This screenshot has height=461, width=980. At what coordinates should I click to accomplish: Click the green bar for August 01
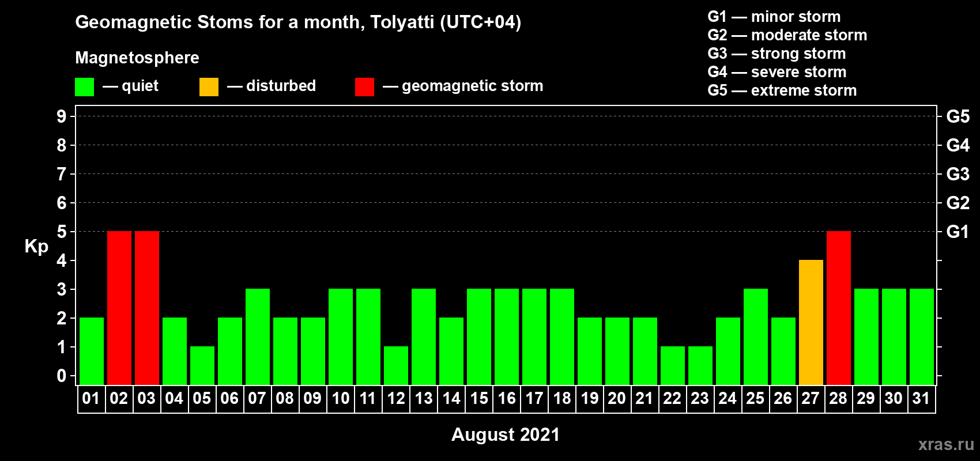point(92,351)
